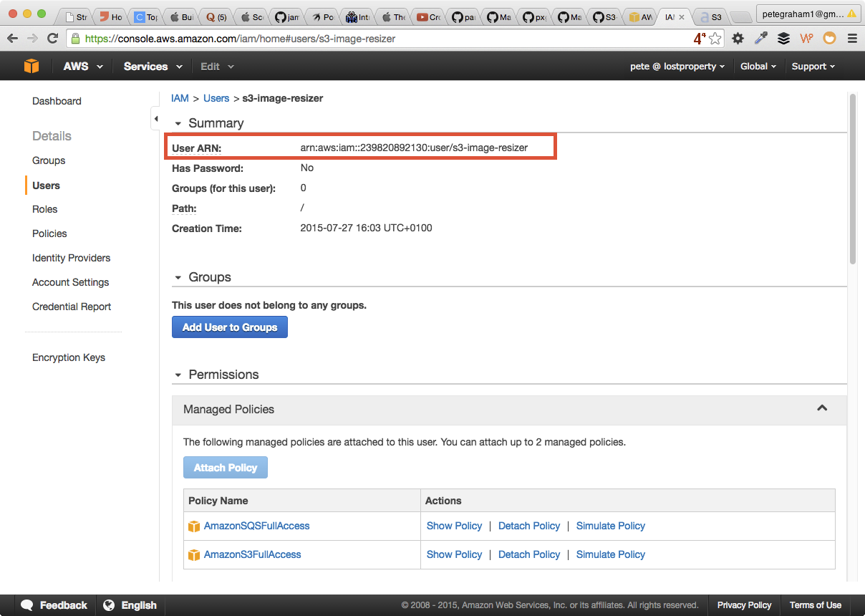Click the page vertical scrollbar thumb

pyautogui.click(x=852, y=178)
